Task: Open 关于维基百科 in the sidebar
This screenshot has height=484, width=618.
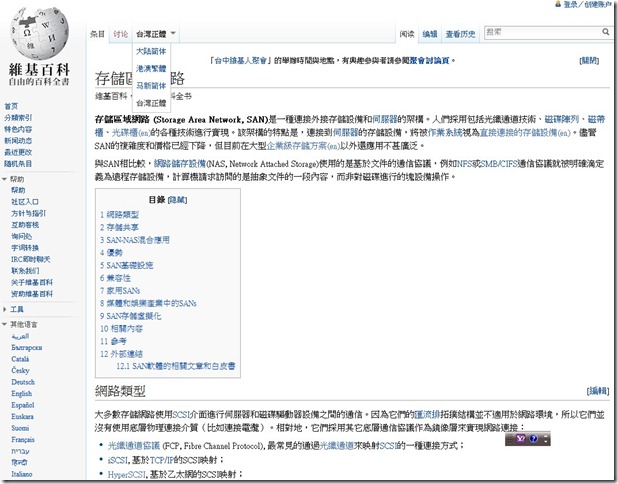Action: (32, 282)
